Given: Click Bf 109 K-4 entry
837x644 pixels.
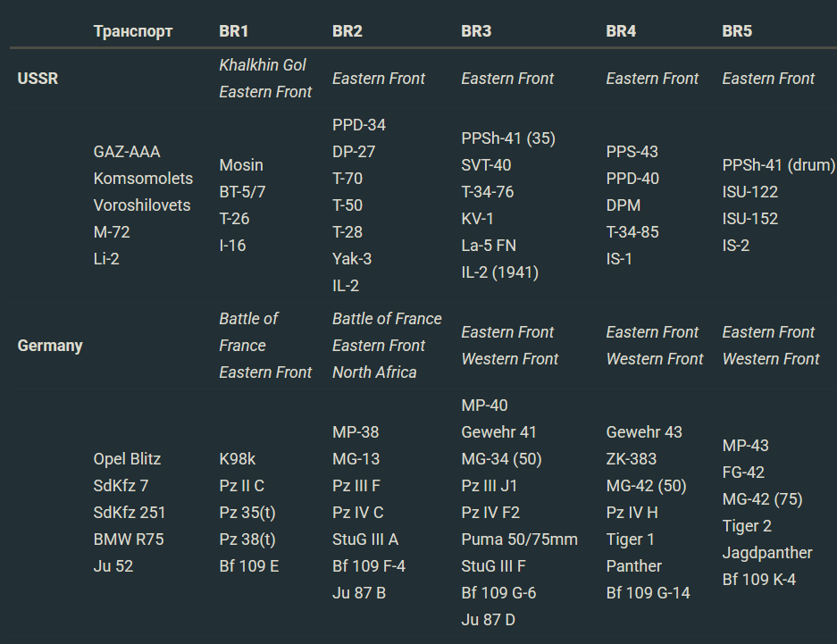Looking at the screenshot, I should [758, 580].
